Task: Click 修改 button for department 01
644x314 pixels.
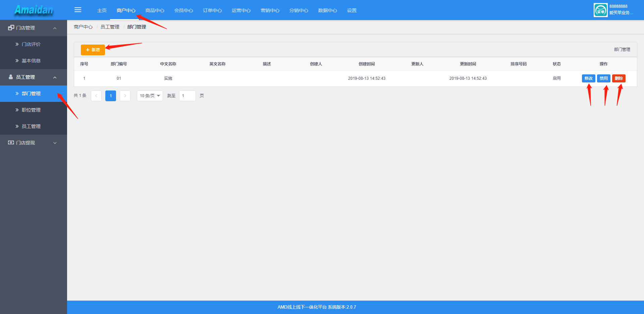Action: pos(589,78)
